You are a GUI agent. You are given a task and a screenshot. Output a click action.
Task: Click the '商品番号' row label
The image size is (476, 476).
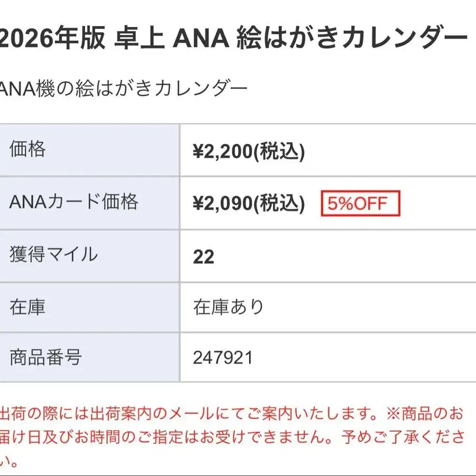pos(45,358)
